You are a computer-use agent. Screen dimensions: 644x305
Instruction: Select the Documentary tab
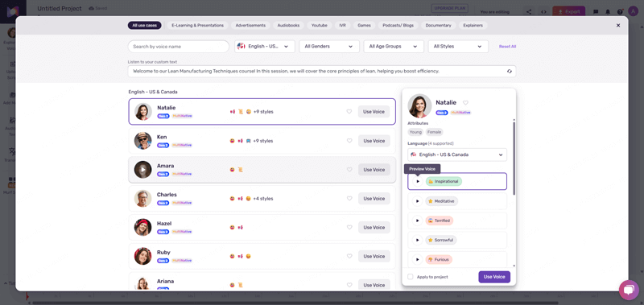pyautogui.click(x=438, y=26)
